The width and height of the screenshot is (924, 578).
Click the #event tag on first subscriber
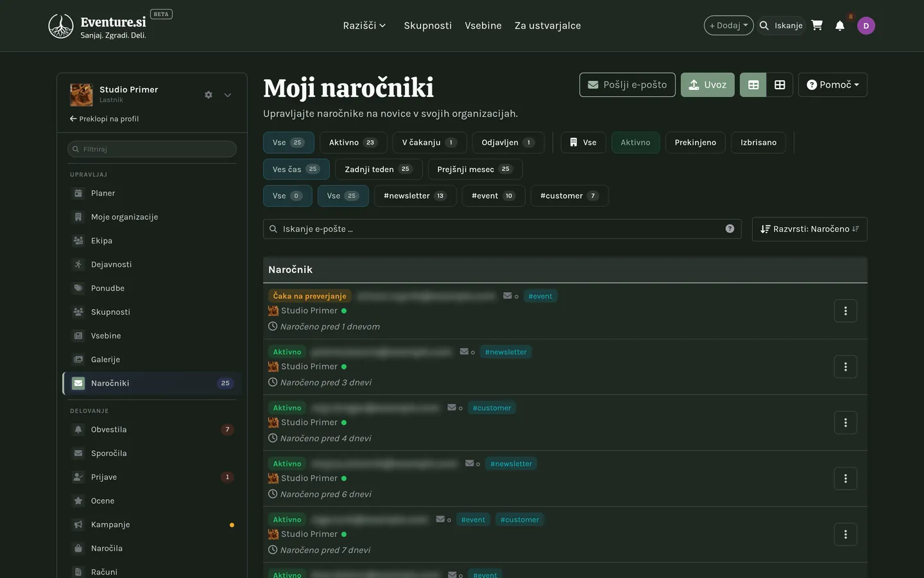coord(540,296)
